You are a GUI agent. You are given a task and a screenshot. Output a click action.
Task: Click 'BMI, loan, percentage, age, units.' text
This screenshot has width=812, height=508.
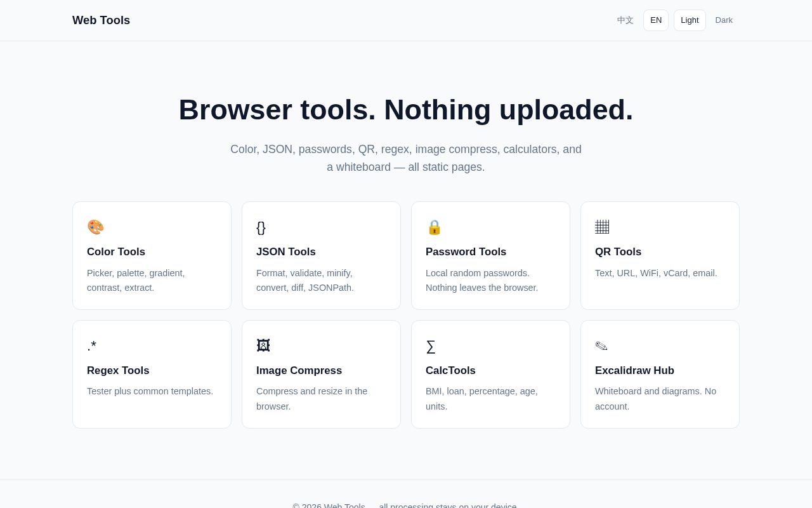click(481, 399)
